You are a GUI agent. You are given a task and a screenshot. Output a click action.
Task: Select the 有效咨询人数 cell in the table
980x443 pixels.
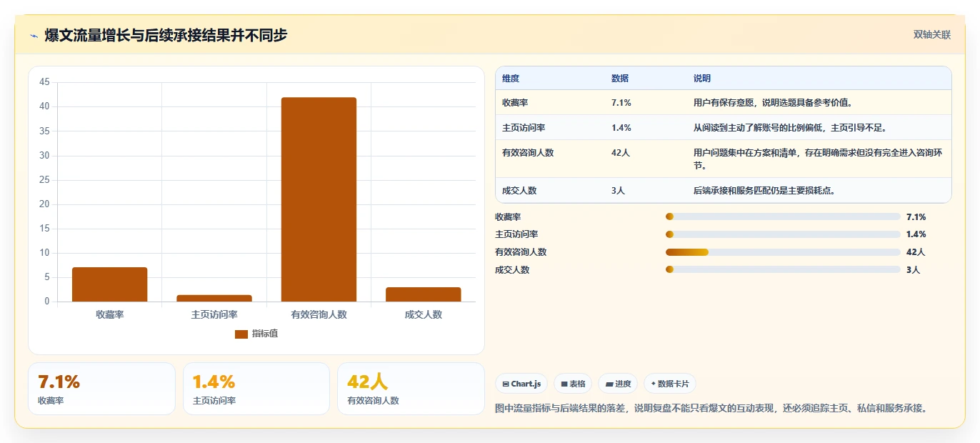pyautogui.click(x=528, y=153)
